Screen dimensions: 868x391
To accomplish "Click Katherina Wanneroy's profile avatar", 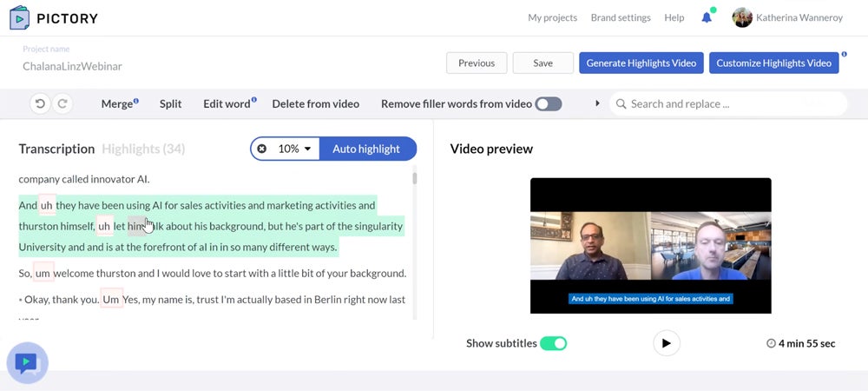I will click(742, 17).
